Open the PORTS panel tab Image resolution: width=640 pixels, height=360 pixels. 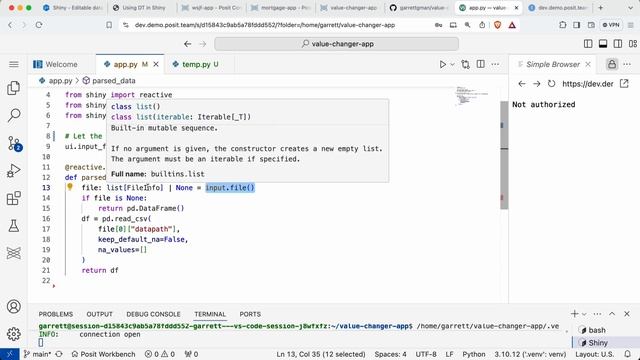click(250, 314)
